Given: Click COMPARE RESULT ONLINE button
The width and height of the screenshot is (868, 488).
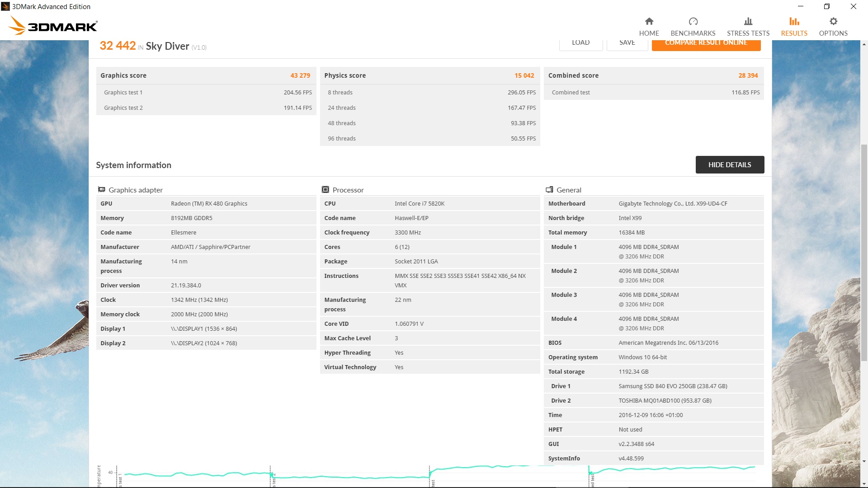Looking at the screenshot, I should tap(706, 45).
